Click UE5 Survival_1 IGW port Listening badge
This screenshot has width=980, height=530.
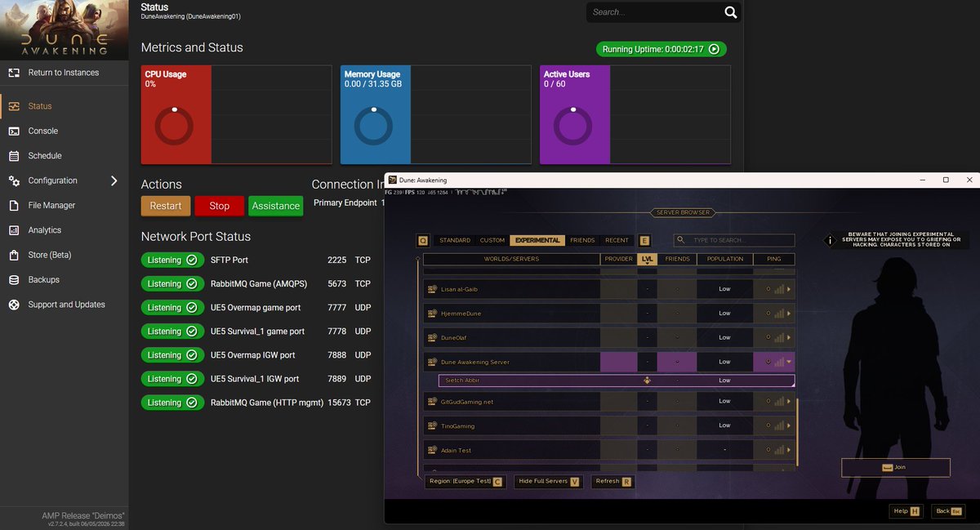coord(172,378)
